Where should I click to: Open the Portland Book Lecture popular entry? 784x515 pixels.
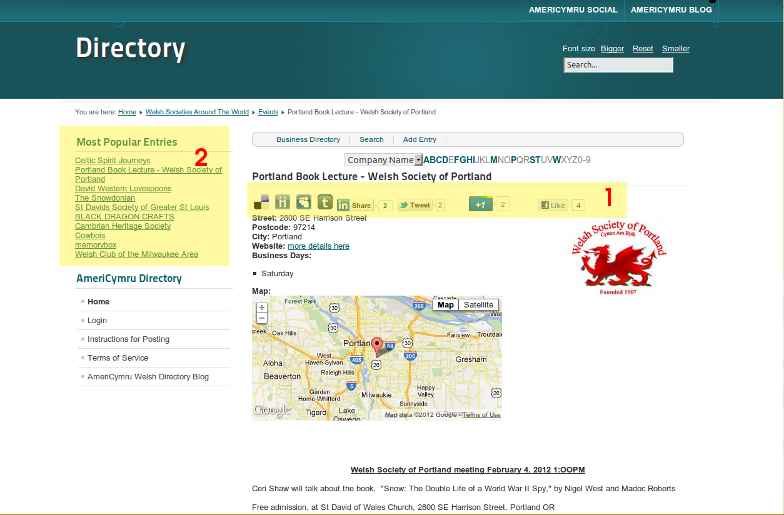click(148, 174)
